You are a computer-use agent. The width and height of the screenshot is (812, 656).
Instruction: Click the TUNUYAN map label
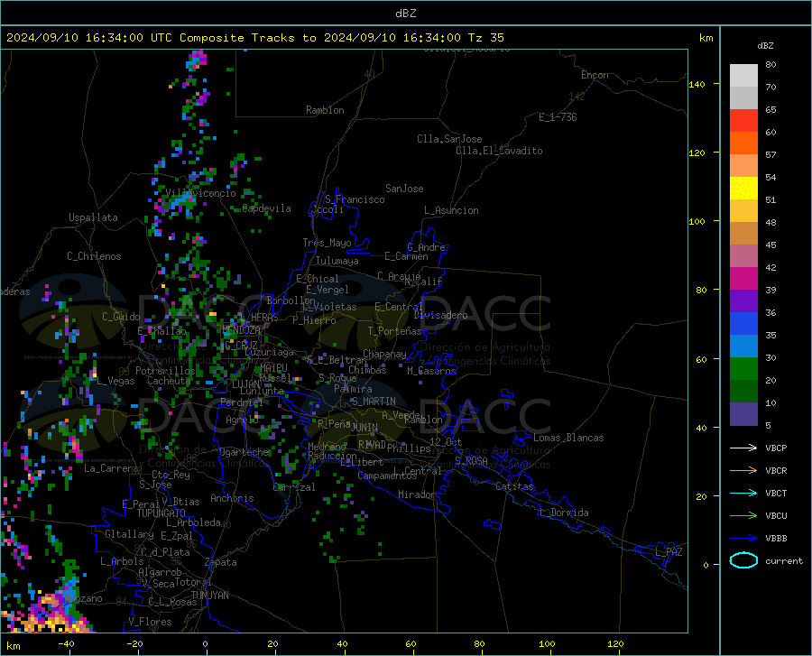209,595
